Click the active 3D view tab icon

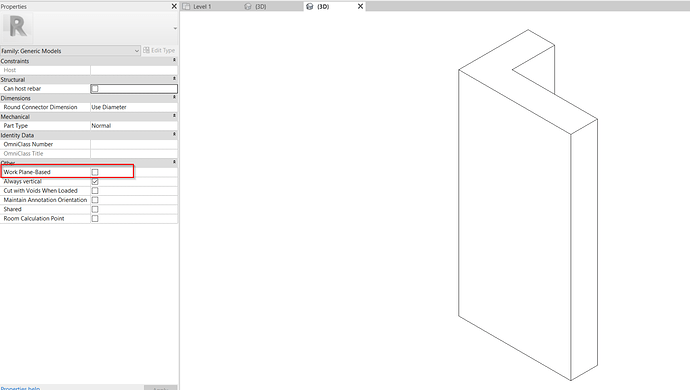310,7
